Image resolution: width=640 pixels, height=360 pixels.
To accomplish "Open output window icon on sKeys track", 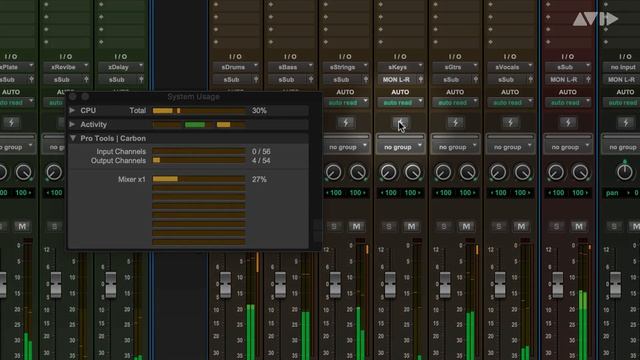I will pos(420,80).
